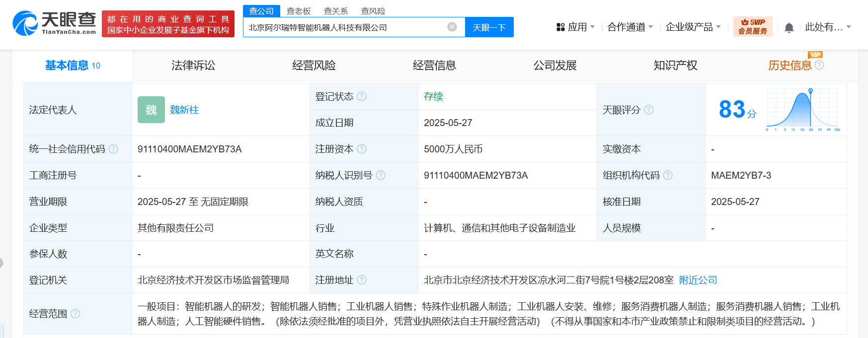
Task: Click the help icon next to 统一社会信用代码
Action: point(113,149)
